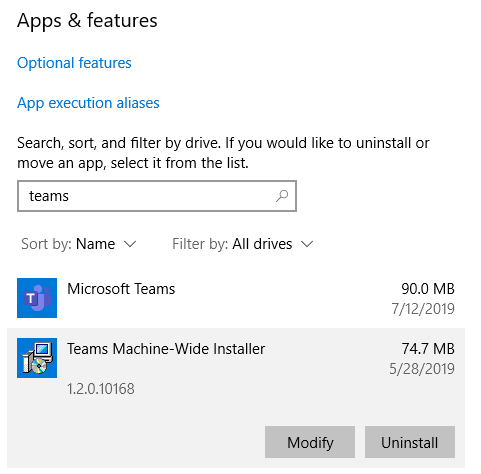
Task: Click the Microsoft Teams app icon
Action: (x=37, y=298)
